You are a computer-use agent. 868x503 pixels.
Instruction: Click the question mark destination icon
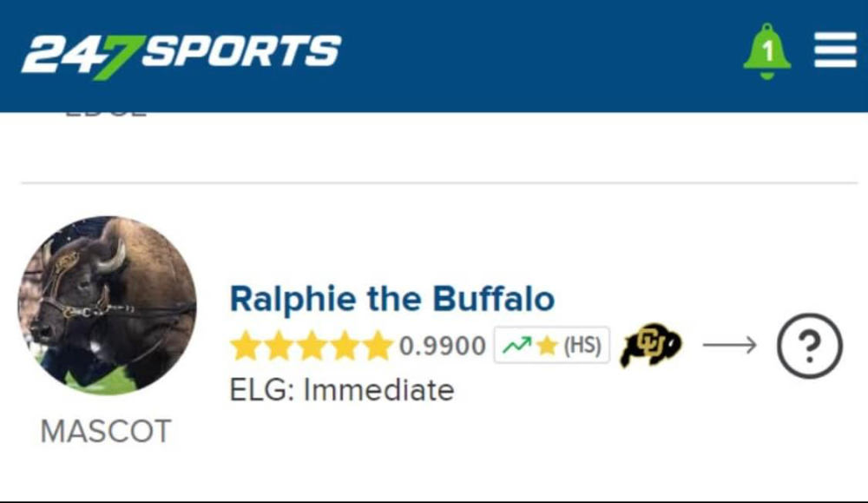(x=809, y=346)
